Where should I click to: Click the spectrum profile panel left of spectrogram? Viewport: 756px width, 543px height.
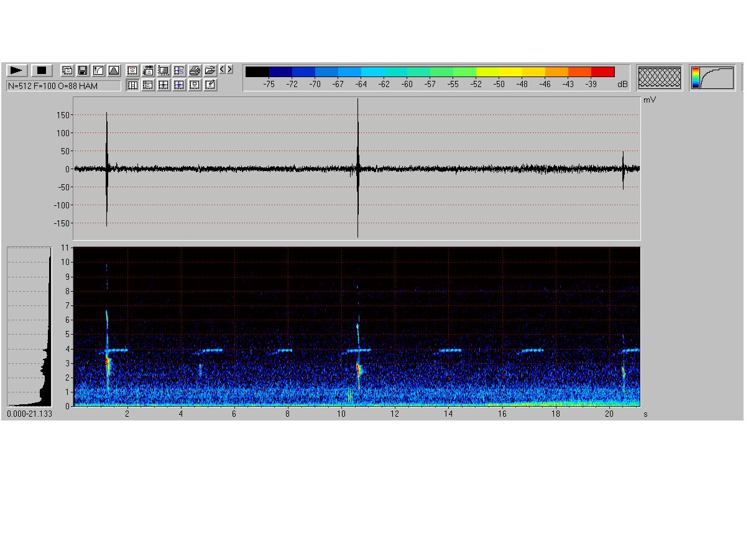[29, 327]
